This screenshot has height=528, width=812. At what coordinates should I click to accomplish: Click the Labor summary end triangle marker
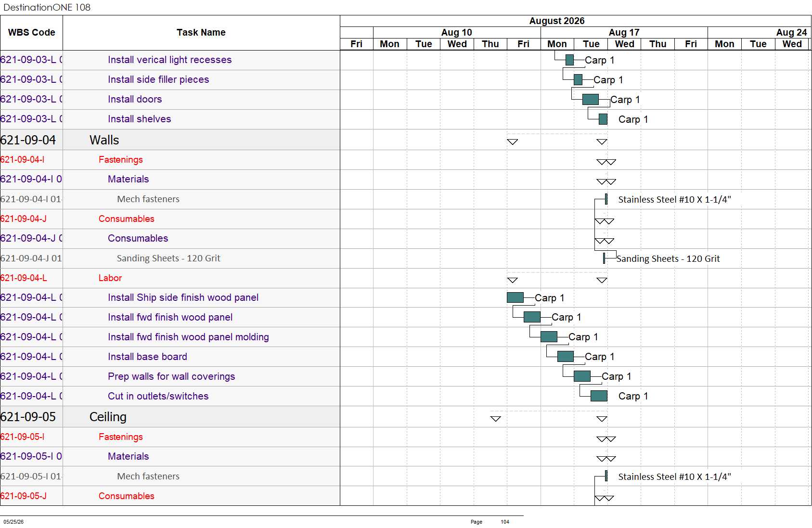pos(602,280)
